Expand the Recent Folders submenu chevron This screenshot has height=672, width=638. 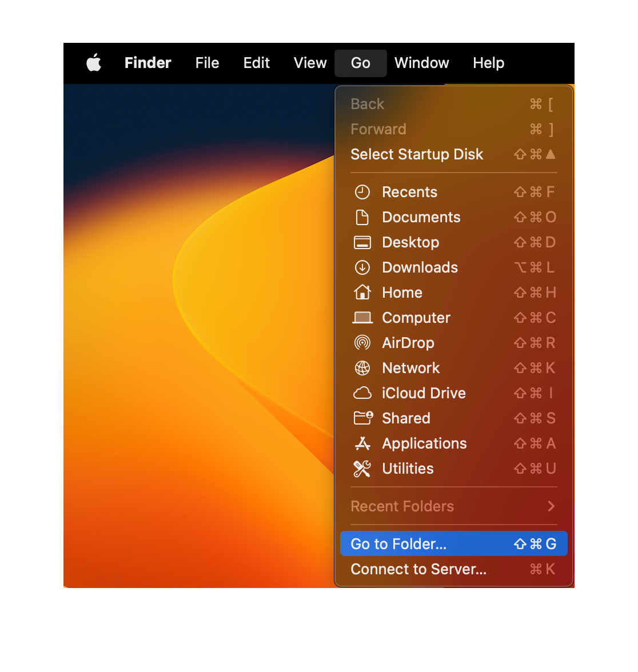551,506
